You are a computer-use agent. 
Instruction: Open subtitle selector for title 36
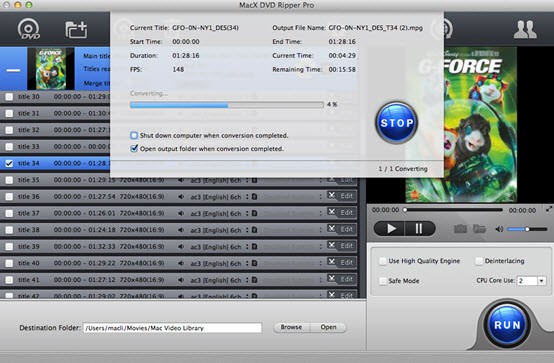pyautogui.click(x=320, y=197)
